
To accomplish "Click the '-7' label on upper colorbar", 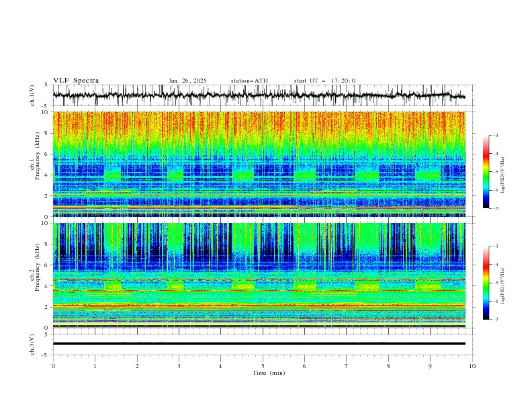I will coord(496,208).
